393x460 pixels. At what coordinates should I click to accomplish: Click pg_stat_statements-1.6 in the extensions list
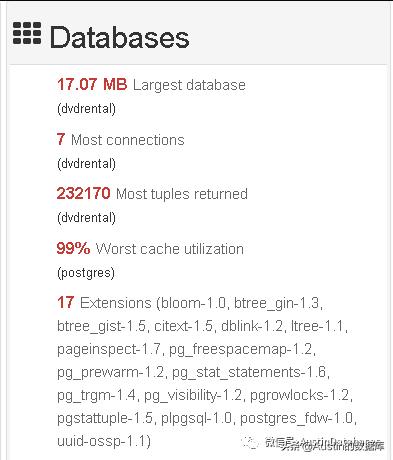pos(249,372)
